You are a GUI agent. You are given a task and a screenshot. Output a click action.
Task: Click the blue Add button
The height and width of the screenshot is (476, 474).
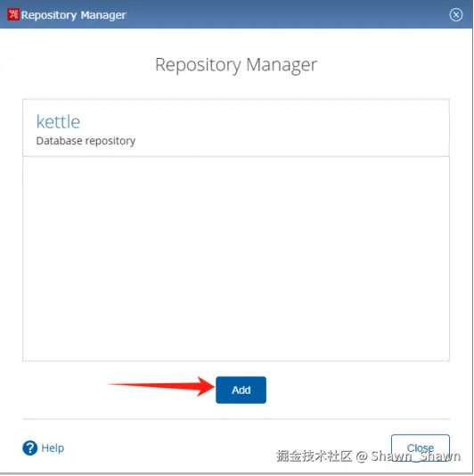tap(241, 390)
